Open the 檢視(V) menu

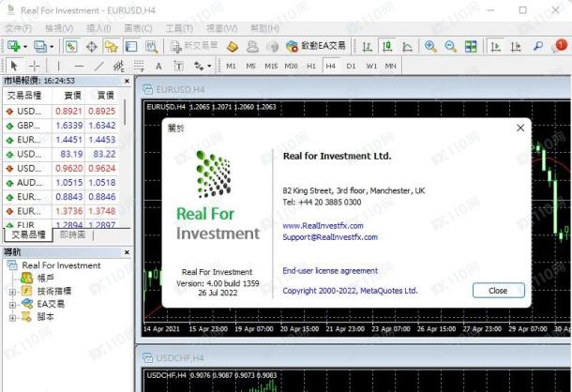pos(59,28)
